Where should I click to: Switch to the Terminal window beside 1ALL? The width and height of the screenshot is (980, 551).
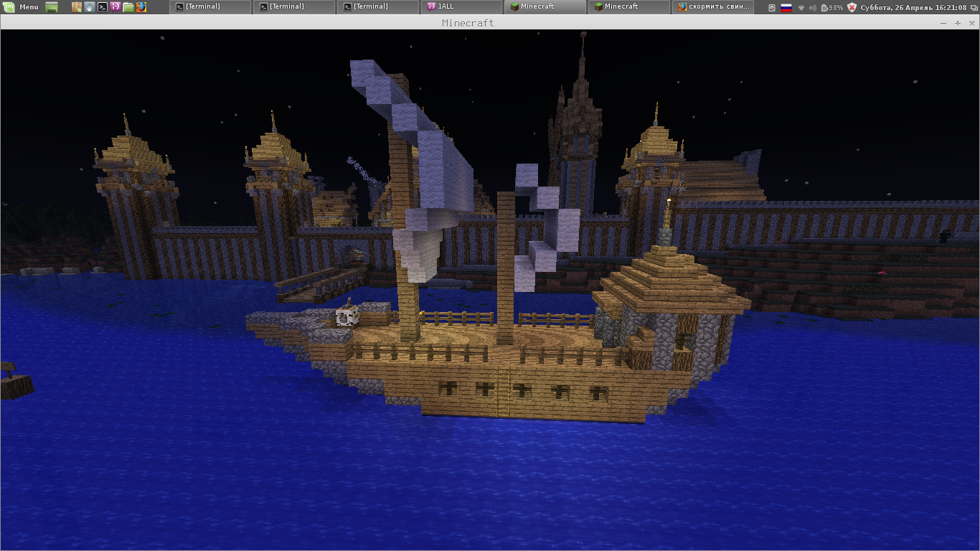point(377,6)
